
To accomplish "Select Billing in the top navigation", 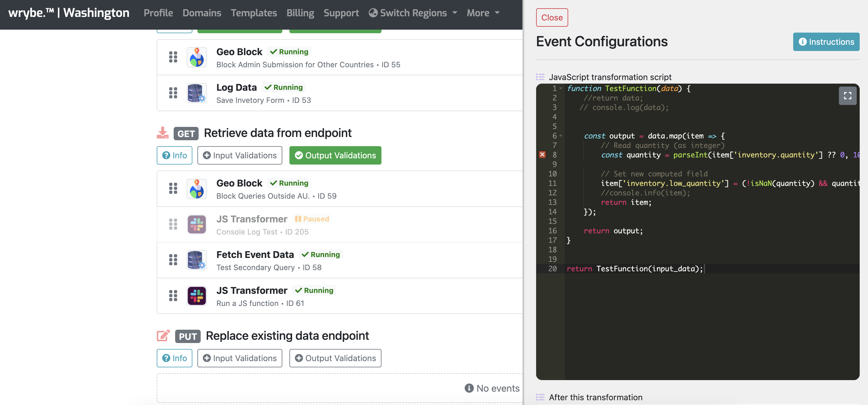I will (300, 13).
